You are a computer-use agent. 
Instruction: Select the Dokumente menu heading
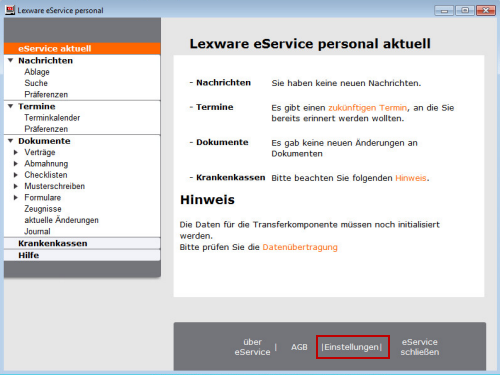pos(44,141)
